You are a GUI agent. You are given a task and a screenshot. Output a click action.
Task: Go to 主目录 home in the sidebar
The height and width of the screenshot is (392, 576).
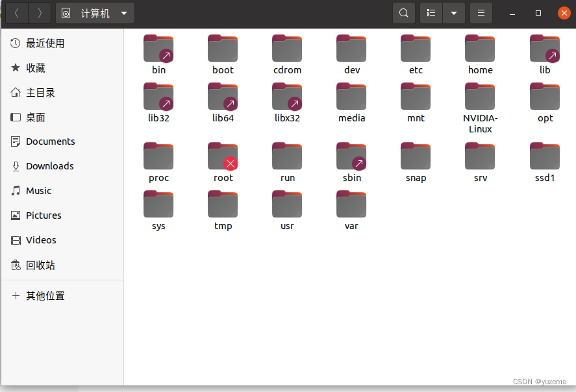[x=62, y=93]
